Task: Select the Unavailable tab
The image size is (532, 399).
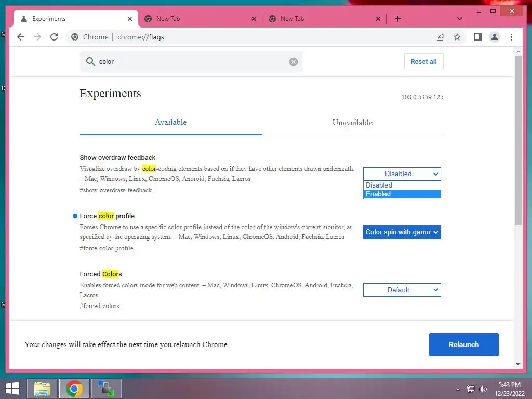Action: pos(353,123)
